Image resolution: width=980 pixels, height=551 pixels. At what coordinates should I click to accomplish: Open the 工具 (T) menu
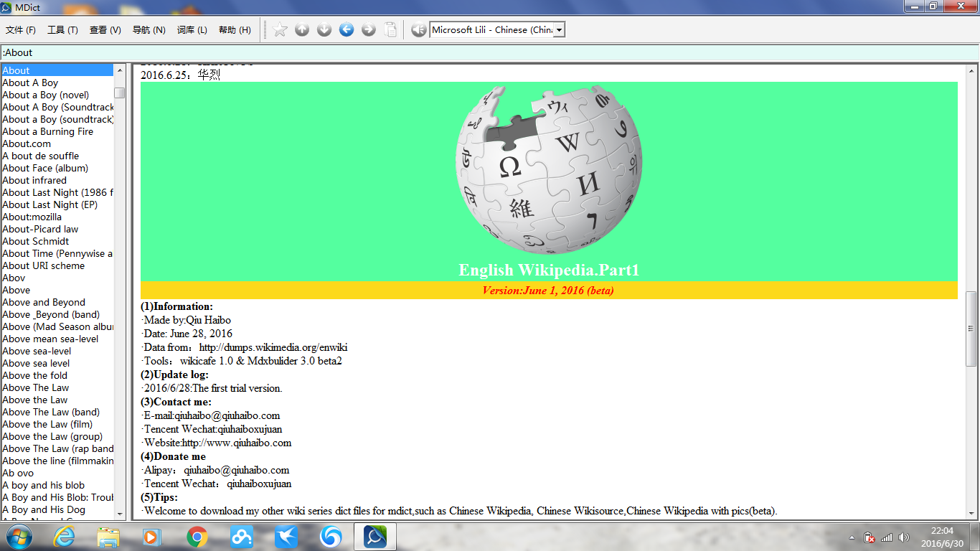(62, 29)
